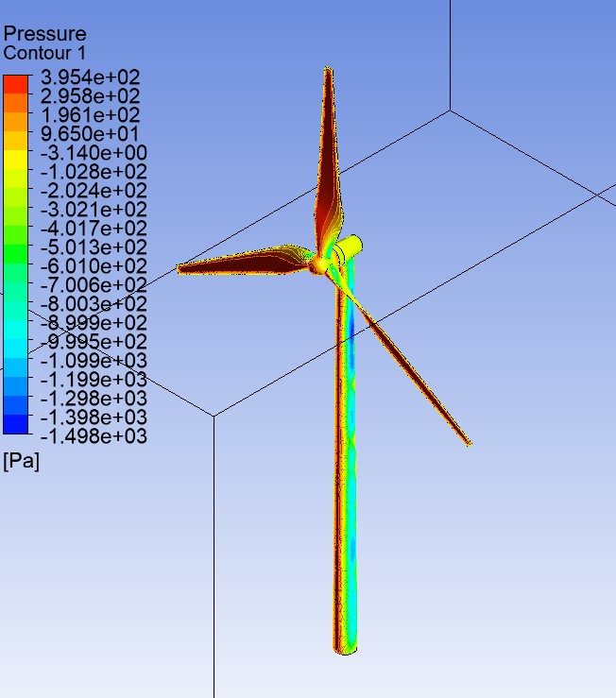Click the 'Pressure' legend title

44,34
